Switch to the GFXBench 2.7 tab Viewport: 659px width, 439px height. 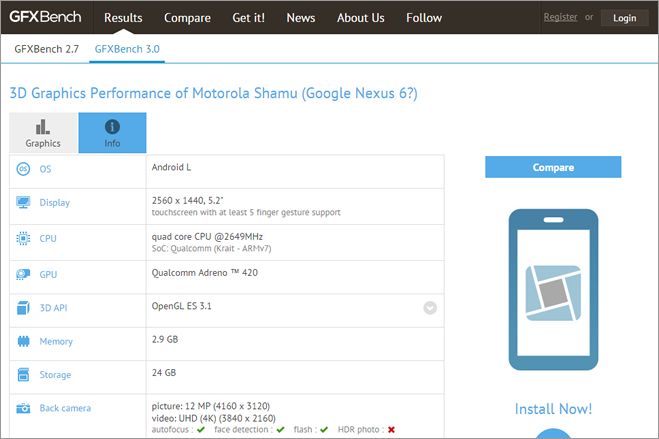[46, 49]
